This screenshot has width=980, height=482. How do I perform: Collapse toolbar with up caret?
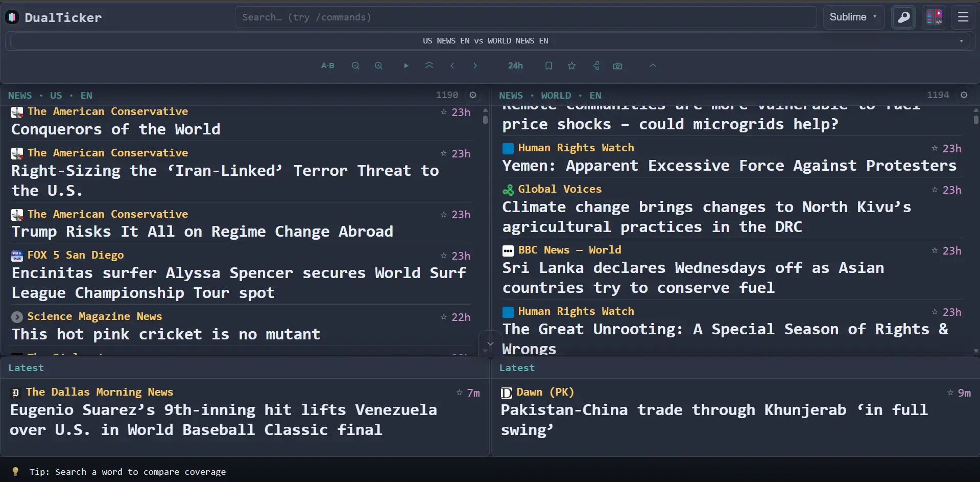coord(653,65)
